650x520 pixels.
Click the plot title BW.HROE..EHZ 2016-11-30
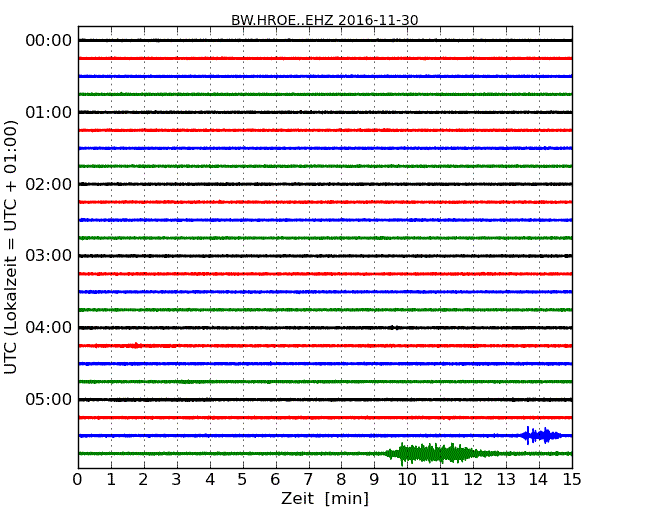coord(325,20)
